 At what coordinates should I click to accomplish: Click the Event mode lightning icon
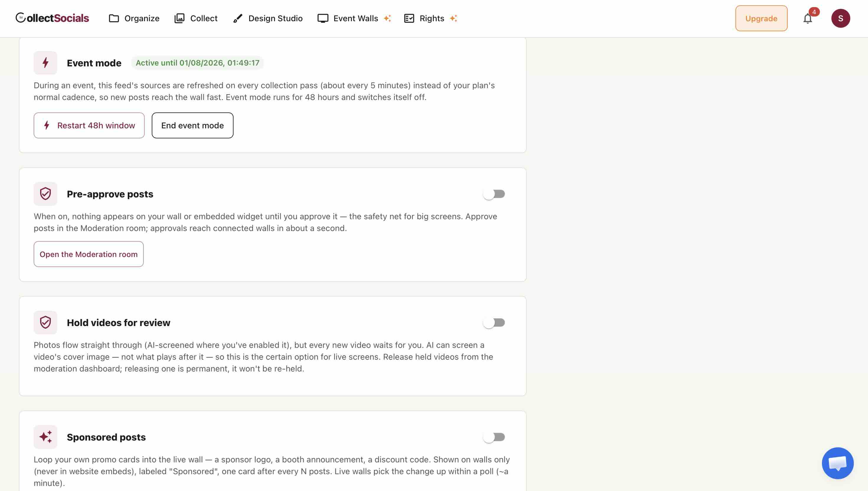[45, 63]
